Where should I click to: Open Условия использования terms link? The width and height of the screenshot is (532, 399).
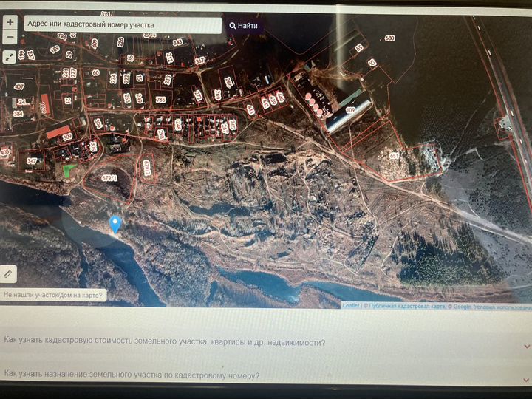pyautogui.click(x=502, y=306)
